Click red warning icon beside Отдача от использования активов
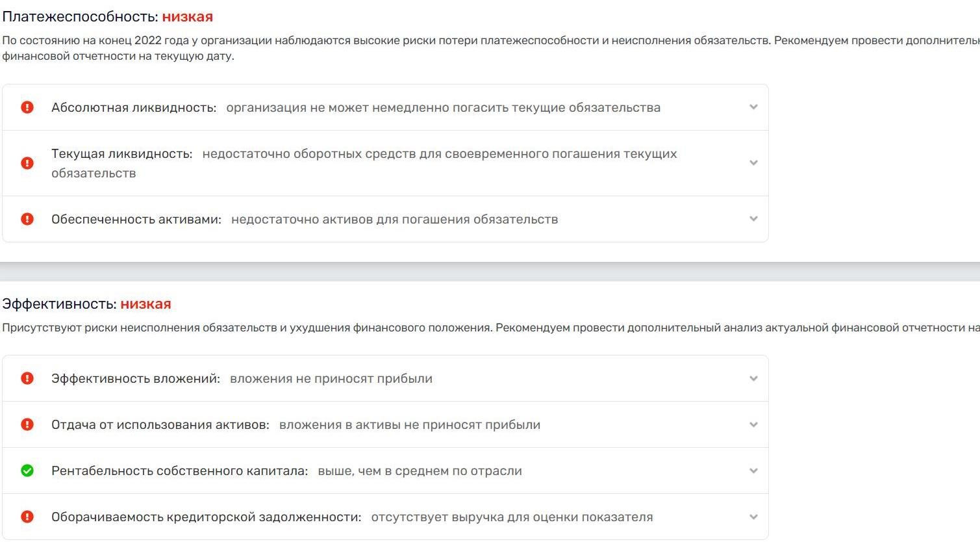Screen dimensions: 980x542 tap(27, 424)
